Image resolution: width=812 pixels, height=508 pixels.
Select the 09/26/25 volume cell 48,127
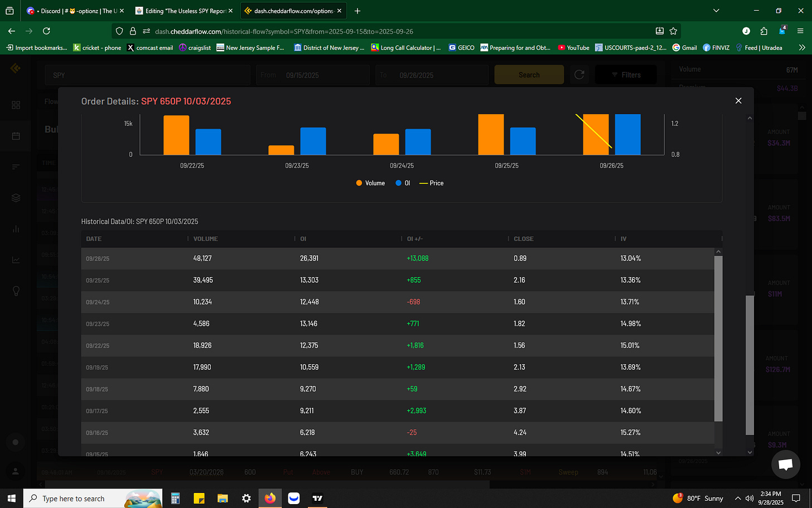202,258
